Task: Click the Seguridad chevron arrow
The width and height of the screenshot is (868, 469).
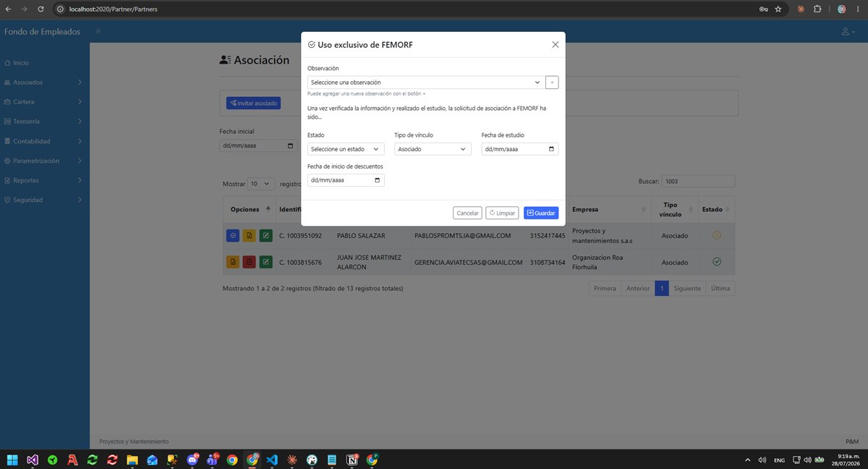Action: pyautogui.click(x=80, y=200)
